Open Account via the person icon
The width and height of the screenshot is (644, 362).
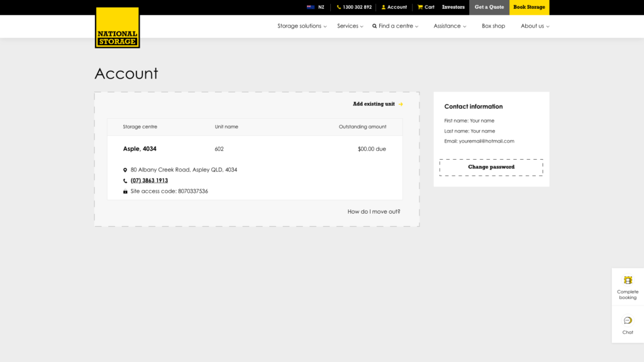pos(384,8)
